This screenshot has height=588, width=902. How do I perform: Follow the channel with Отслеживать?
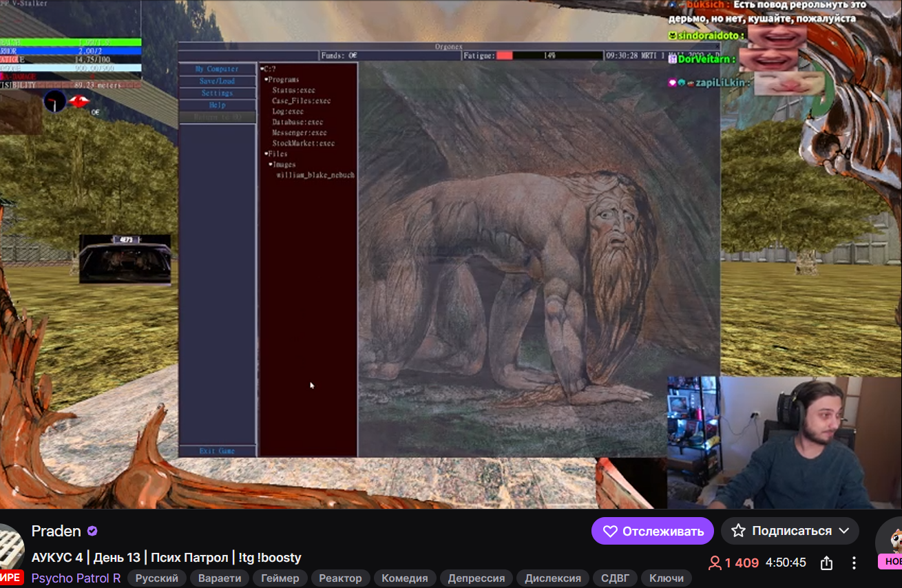(x=653, y=531)
